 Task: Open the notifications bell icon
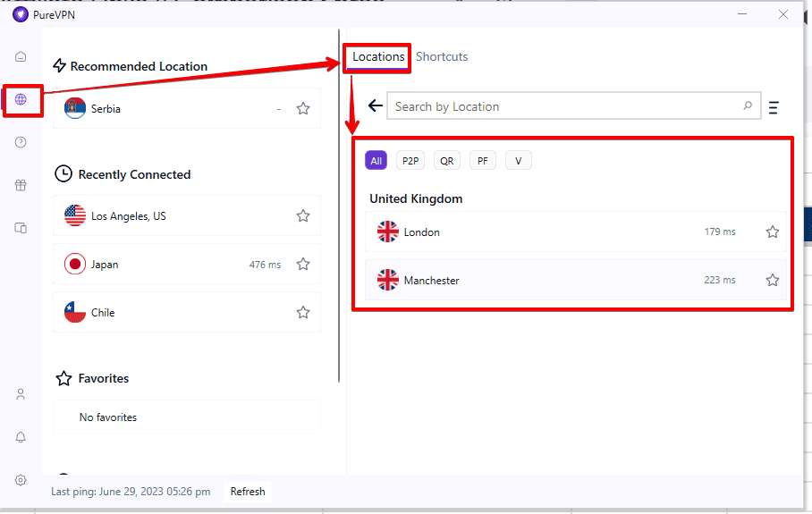(21, 437)
